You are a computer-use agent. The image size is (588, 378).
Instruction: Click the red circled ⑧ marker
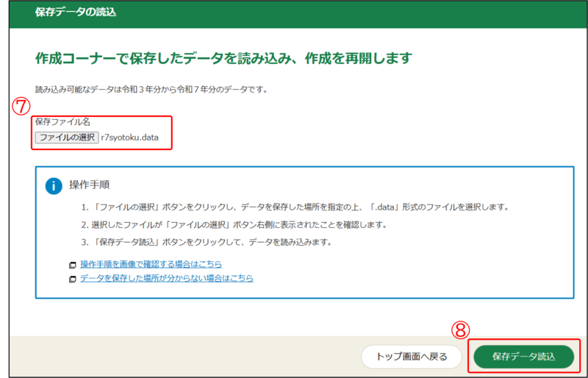click(461, 329)
